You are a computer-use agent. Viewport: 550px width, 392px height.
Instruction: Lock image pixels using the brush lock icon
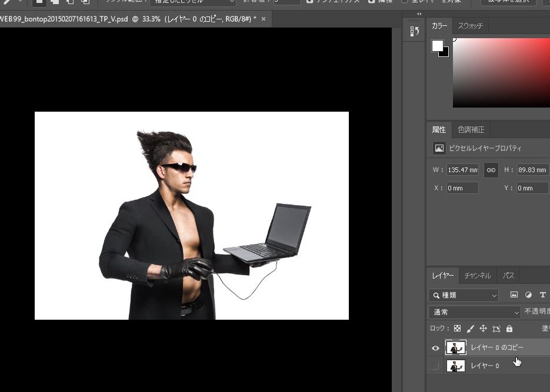point(470,329)
